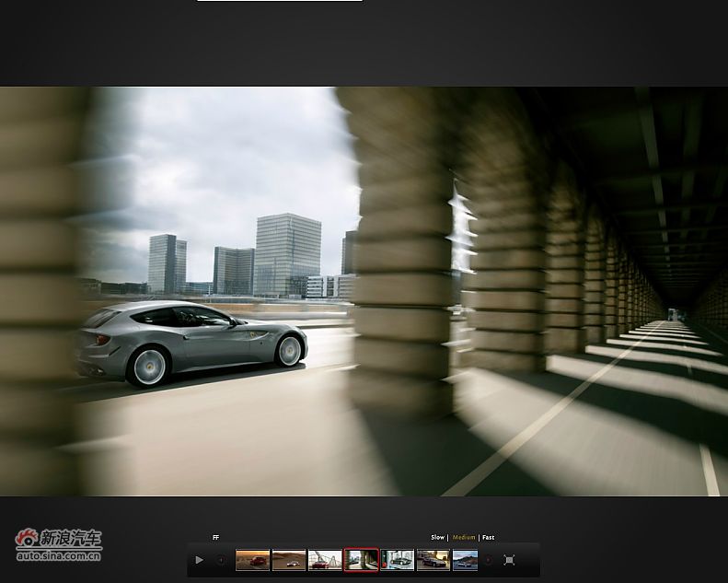View the third thumbnail with red car

coord(325,560)
